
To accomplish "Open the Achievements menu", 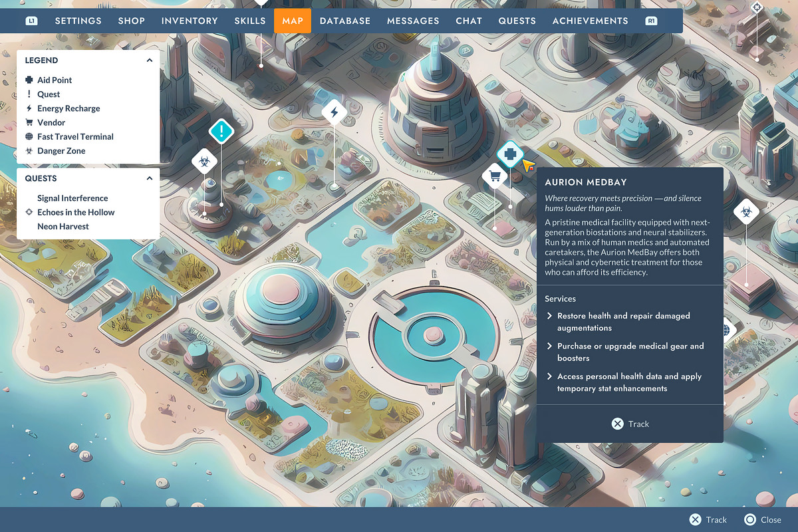I will [x=590, y=21].
